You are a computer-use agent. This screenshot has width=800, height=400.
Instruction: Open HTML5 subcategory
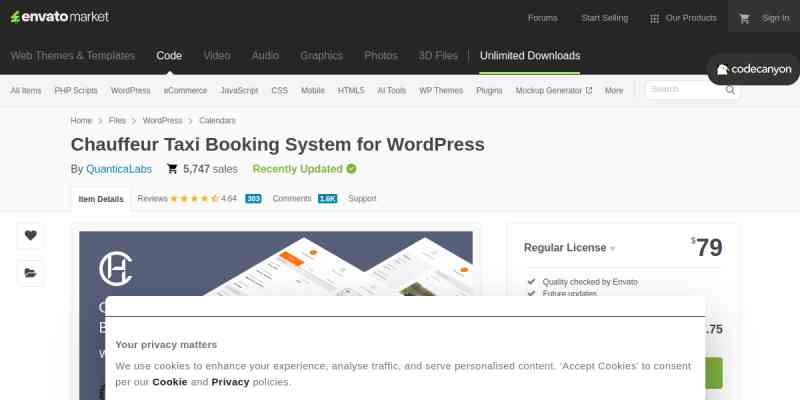(351, 90)
